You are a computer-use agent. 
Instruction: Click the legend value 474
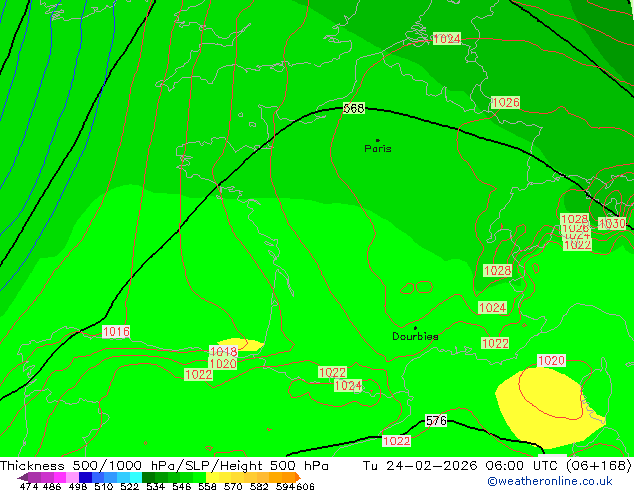[x=29, y=486]
